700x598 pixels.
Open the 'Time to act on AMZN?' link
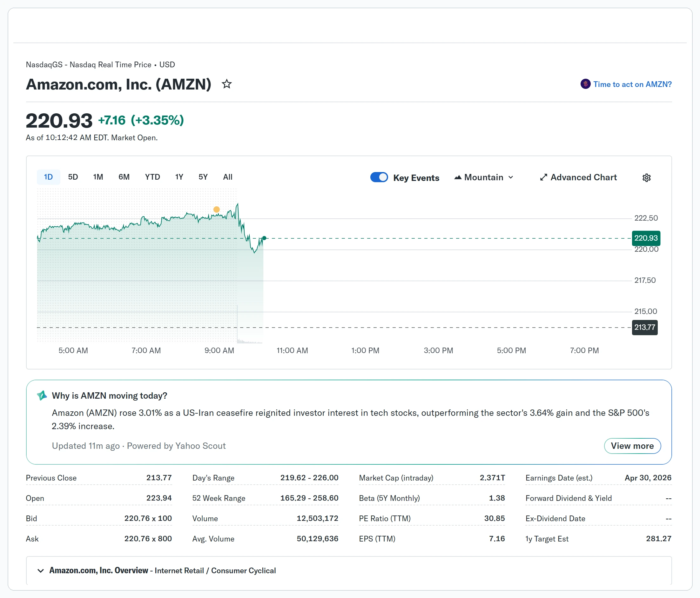coord(632,84)
